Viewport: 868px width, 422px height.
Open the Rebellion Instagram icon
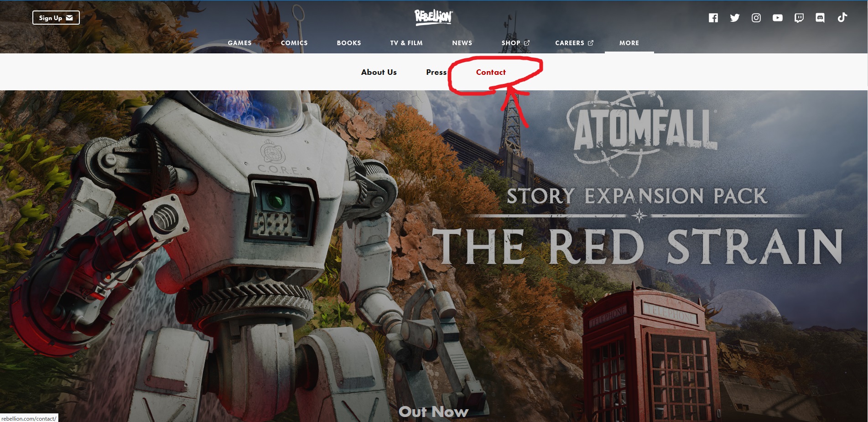[756, 18]
